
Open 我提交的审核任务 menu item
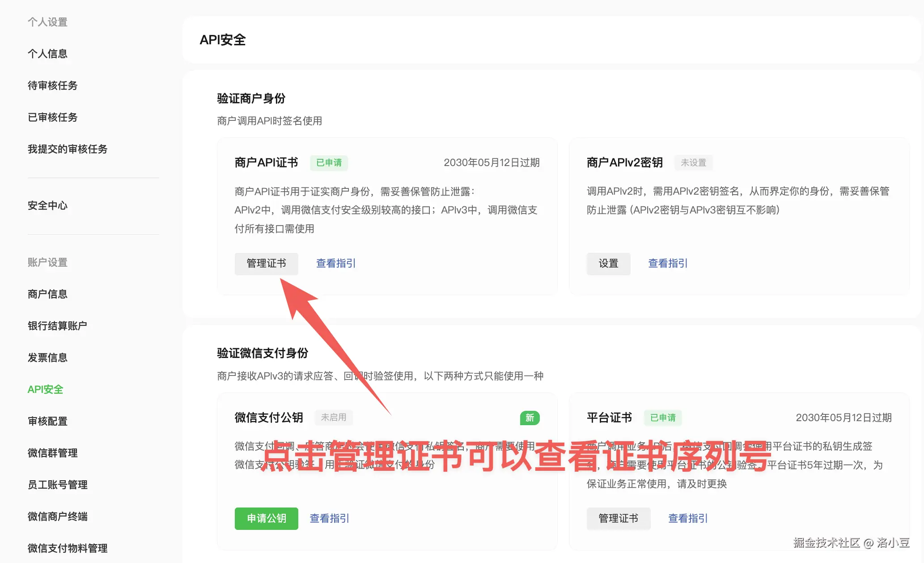68,149
